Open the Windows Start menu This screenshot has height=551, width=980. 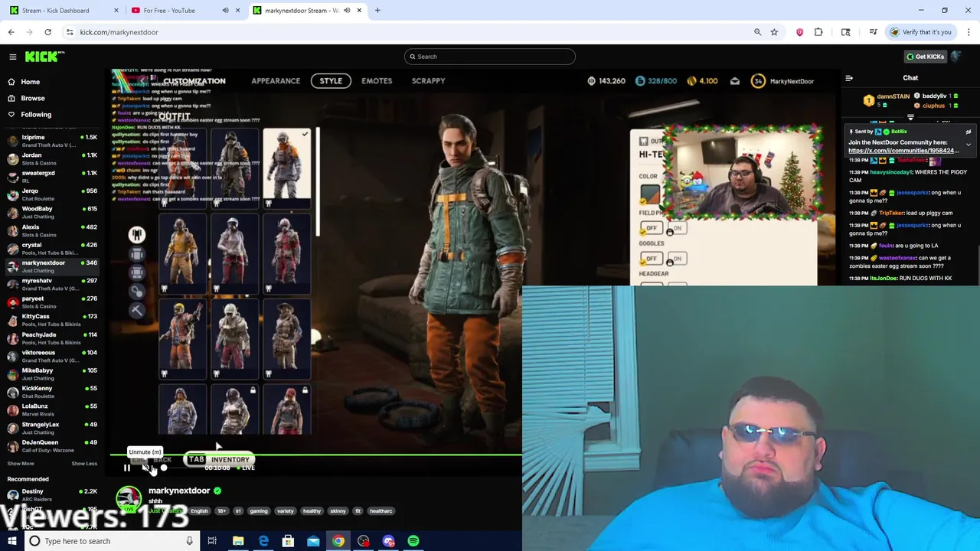click(11, 541)
